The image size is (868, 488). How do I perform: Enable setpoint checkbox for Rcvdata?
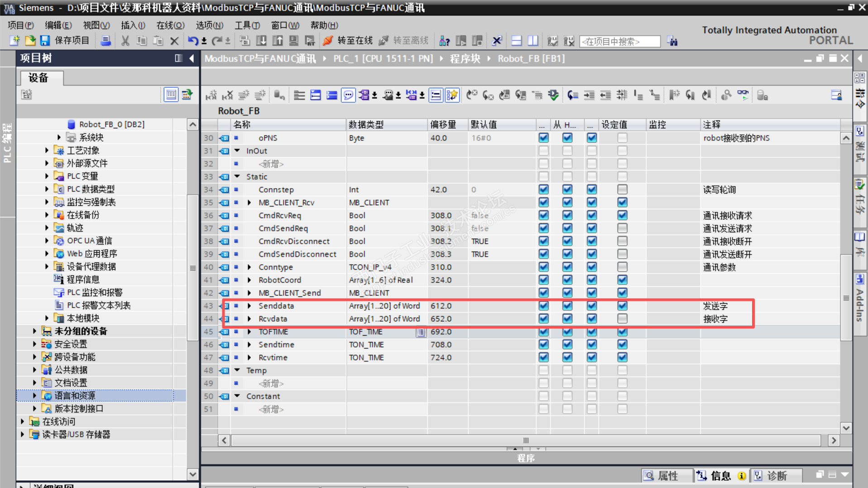[623, 319]
